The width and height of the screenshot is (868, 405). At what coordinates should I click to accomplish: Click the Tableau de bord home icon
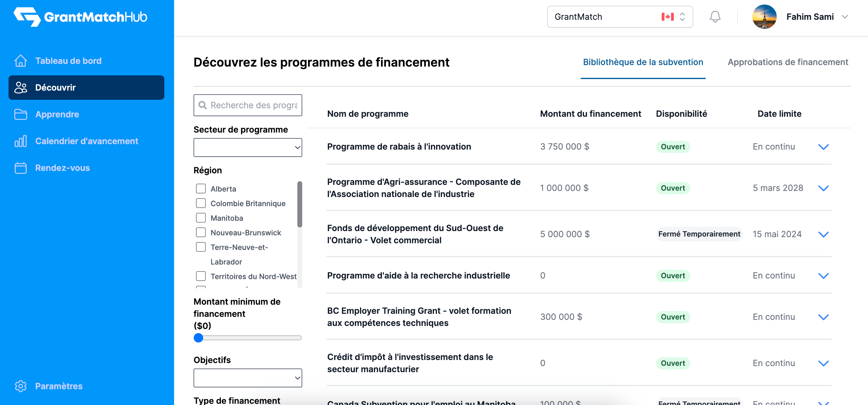(21, 61)
